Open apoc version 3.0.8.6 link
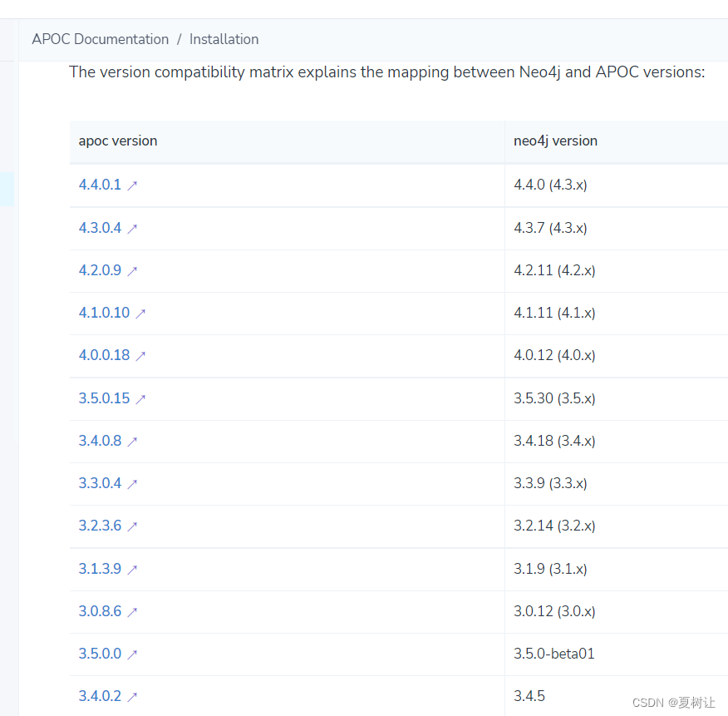The width and height of the screenshot is (728, 716). click(100, 611)
